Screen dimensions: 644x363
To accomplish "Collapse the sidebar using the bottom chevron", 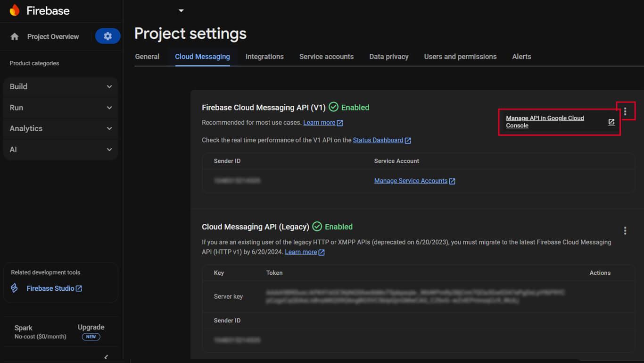I will coord(106,357).
